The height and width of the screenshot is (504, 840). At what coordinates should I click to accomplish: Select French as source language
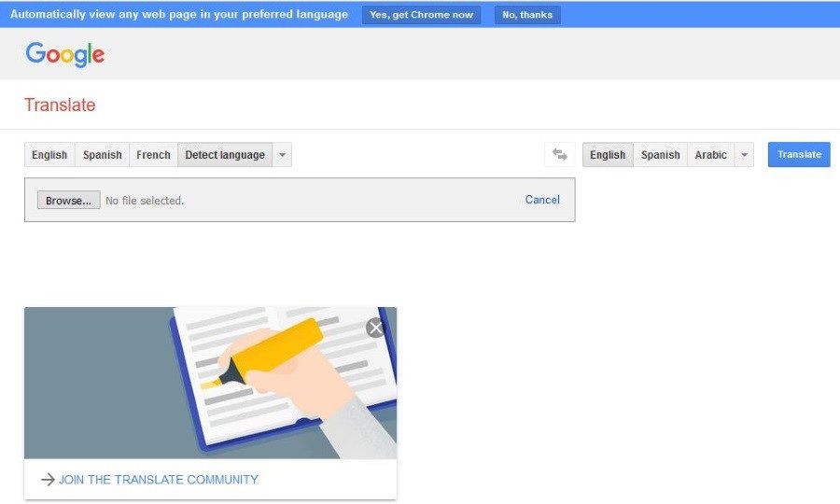[x=153, y=155]
